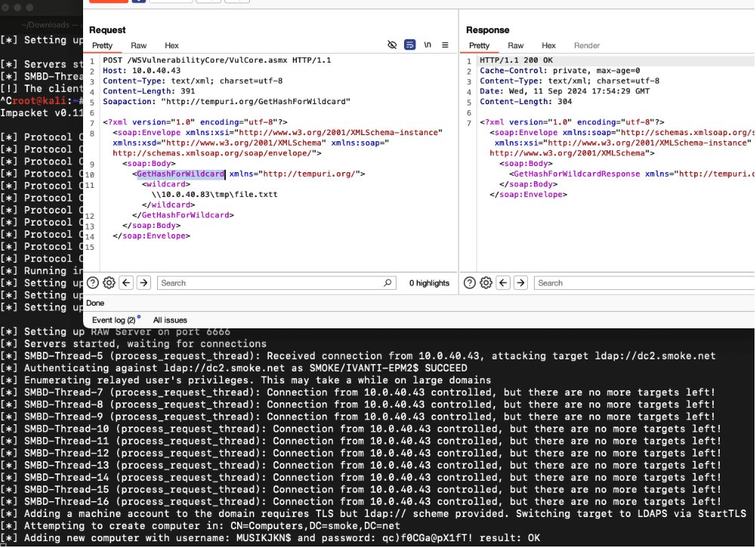Click the Content-Length: 391 header in Request

click(x=149, y=91)
